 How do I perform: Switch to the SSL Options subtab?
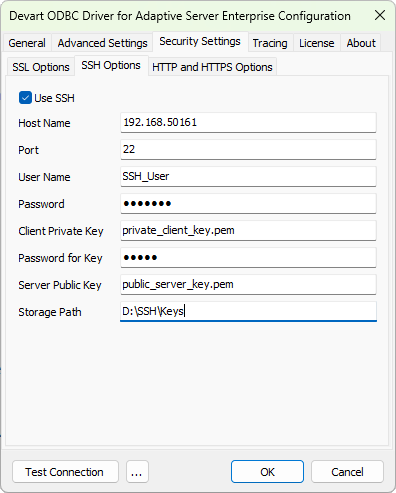[41, 67]
